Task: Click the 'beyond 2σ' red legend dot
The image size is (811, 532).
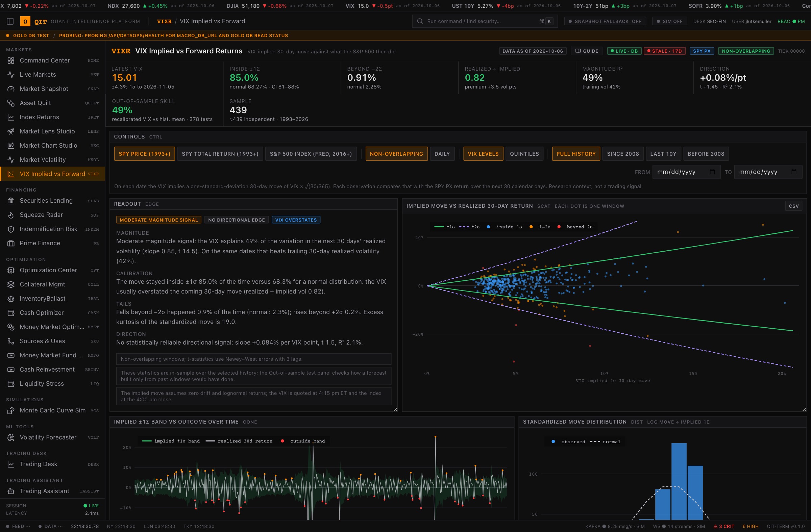Action: (x=559, y=227)
